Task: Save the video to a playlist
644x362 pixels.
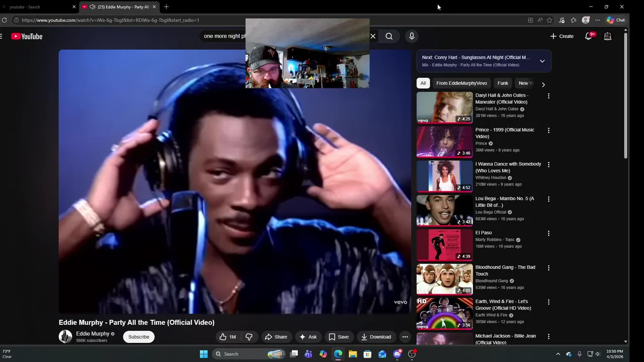Action: (x=338, y=337)
